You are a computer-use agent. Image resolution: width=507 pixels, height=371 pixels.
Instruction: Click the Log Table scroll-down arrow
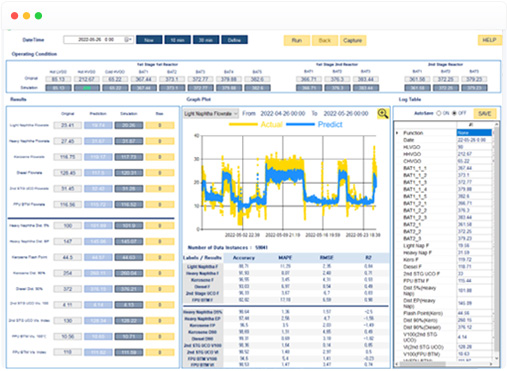coord(497,358)
